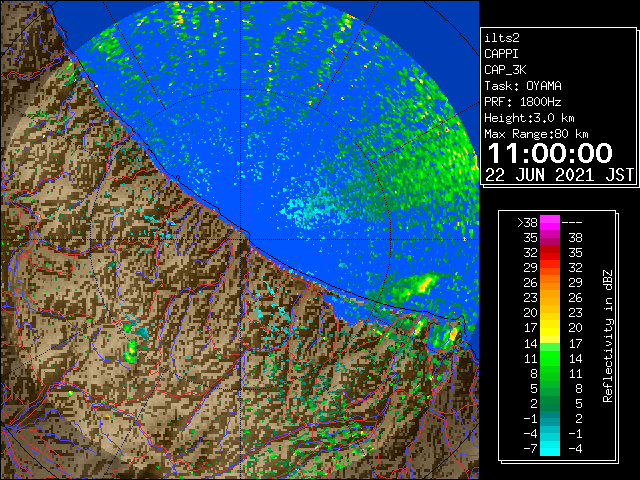Click the '>38' legend value
The image size is (640, 480).
pos(527,223)
